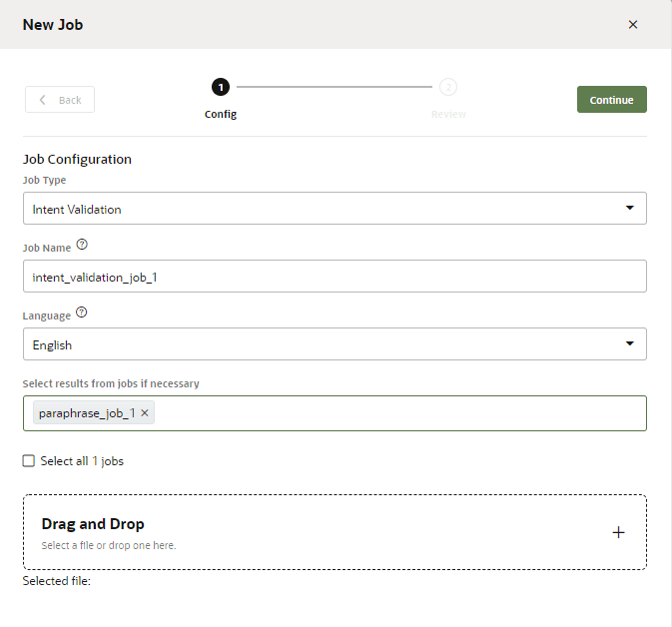Click the Drag and Drop file area
This screenshot has width=672, height=627.
click(300, 532)
